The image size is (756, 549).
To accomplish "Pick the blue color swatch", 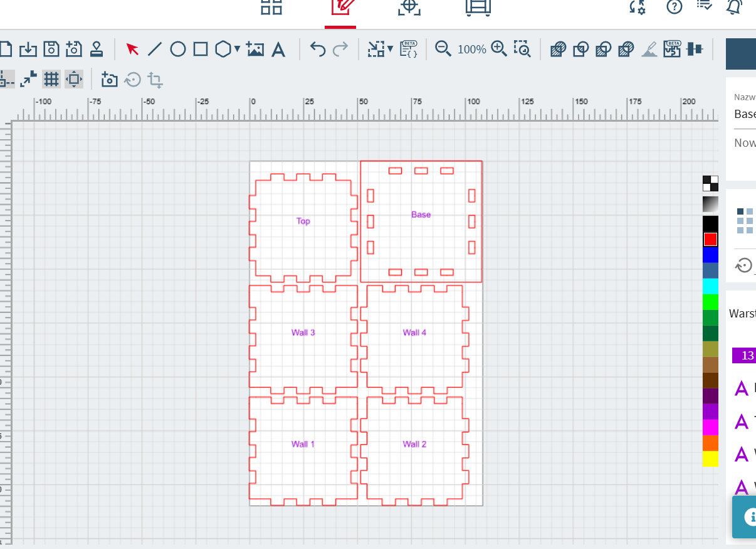I will point(710,255).
